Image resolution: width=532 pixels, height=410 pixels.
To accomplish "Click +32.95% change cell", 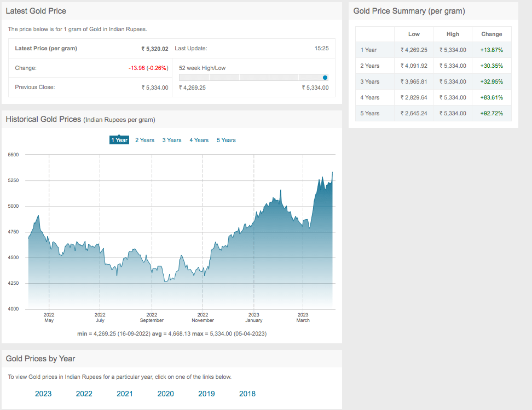I will (491, 81).
